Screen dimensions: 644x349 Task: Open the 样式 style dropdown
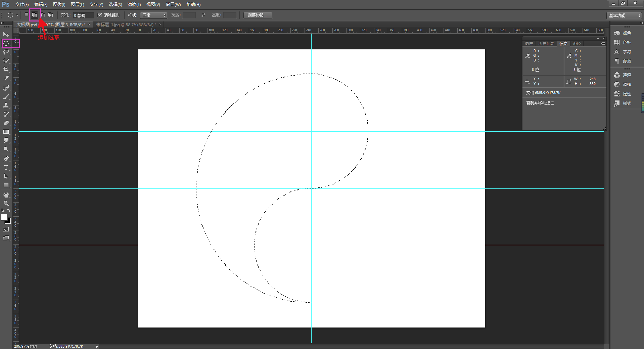pos(154,15)
